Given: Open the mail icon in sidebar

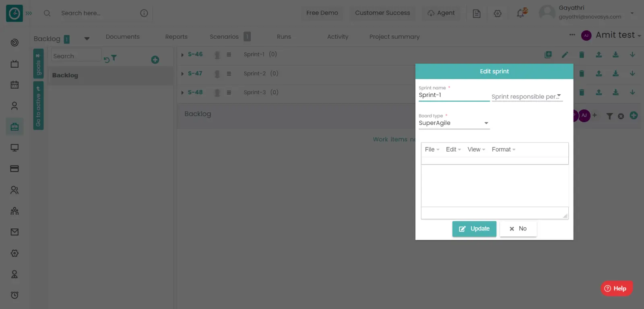Looking at the screenshot, I should point(14,232).
